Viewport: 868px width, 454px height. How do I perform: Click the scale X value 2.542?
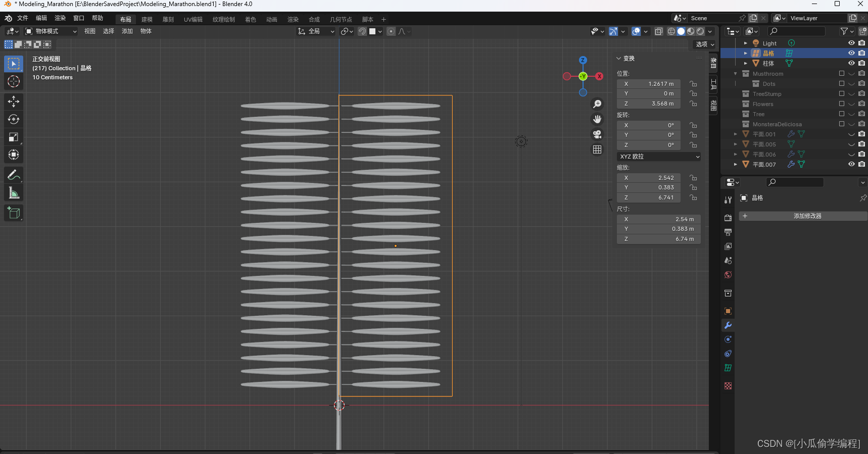tap(649, 178)
